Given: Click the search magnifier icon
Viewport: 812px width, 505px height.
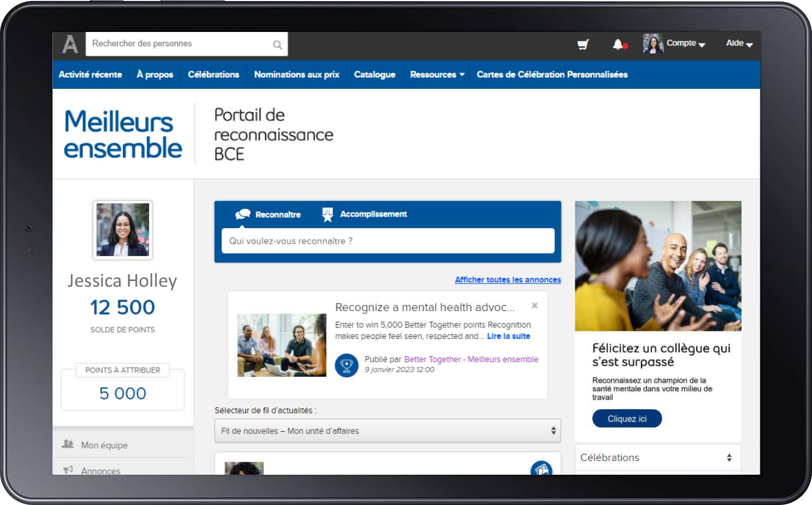Looking at the screenshot, I should tap(277, 45).
